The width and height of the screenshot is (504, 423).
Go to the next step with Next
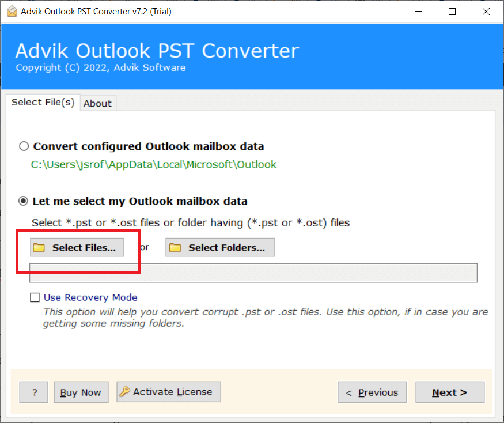pyautogui.click(x=449, y=392)
